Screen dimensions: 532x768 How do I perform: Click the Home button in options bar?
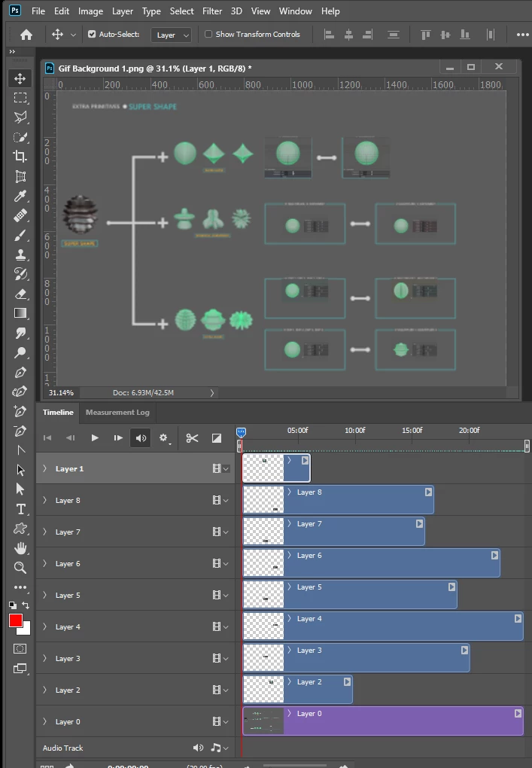tap(26, 35)
